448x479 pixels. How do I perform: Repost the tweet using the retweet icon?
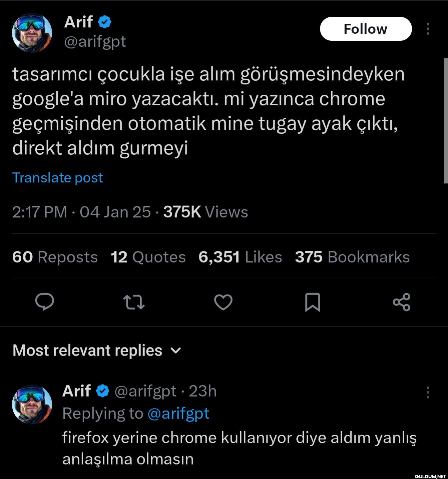coord(134,302)
